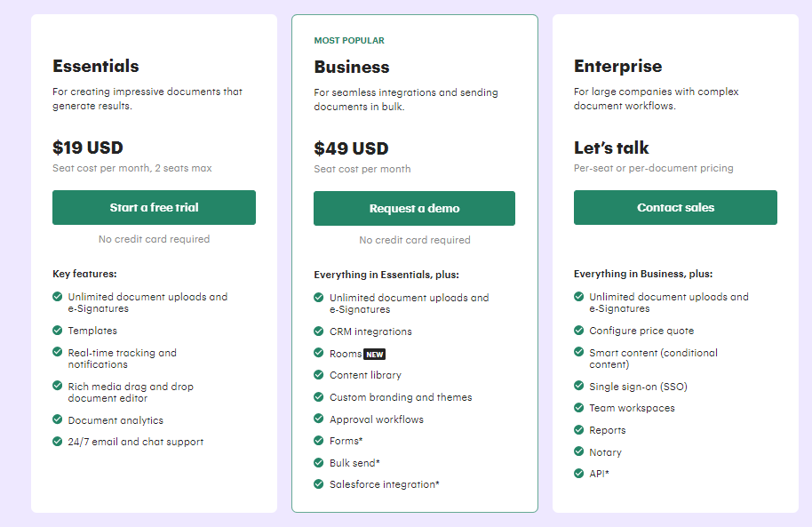Image resolution: width=812 pixels, height=527 pixels.
Task: Click the NEW badge next to Rooms
Action: point(374,354)
